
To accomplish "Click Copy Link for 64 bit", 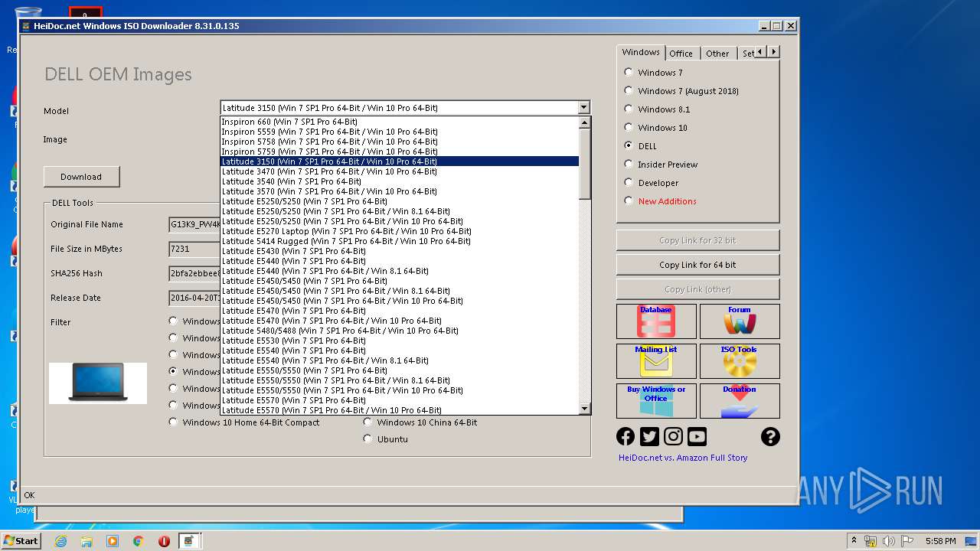I will click(697, 265).
